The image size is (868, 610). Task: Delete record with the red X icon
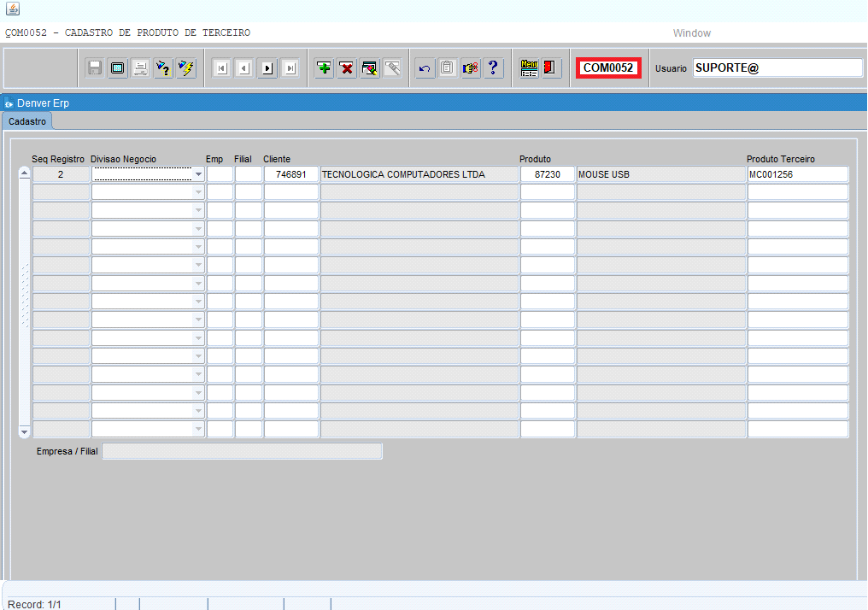347,68
